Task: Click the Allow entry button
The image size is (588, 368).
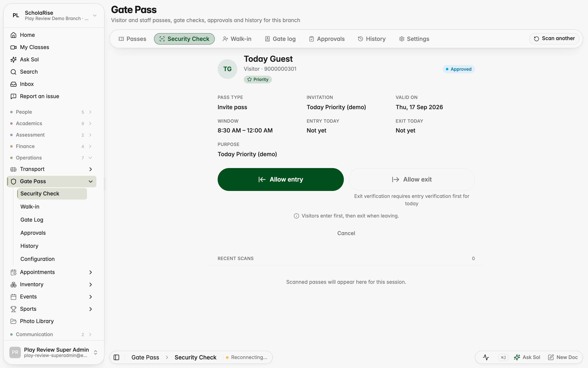Action: (281, 179)
